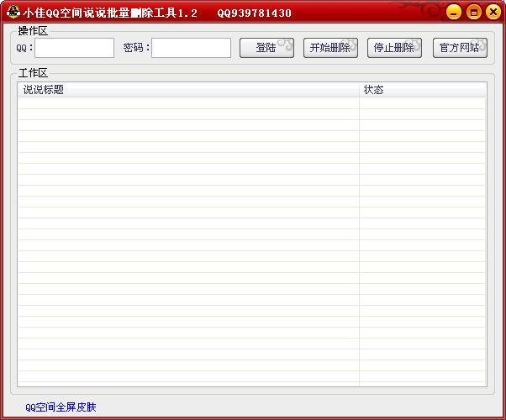Minimize the window with the yellow dash button
Screen dimensions: 506x420
point(453,13)
